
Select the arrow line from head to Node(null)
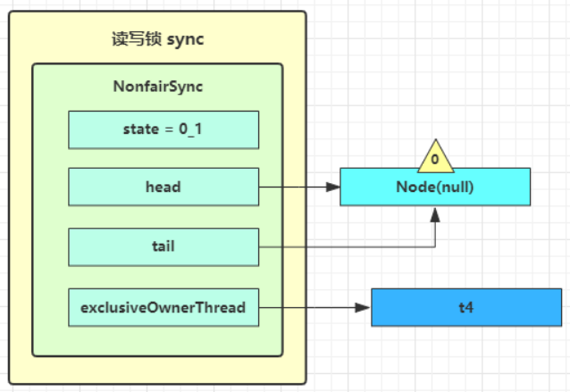[295, 187]
